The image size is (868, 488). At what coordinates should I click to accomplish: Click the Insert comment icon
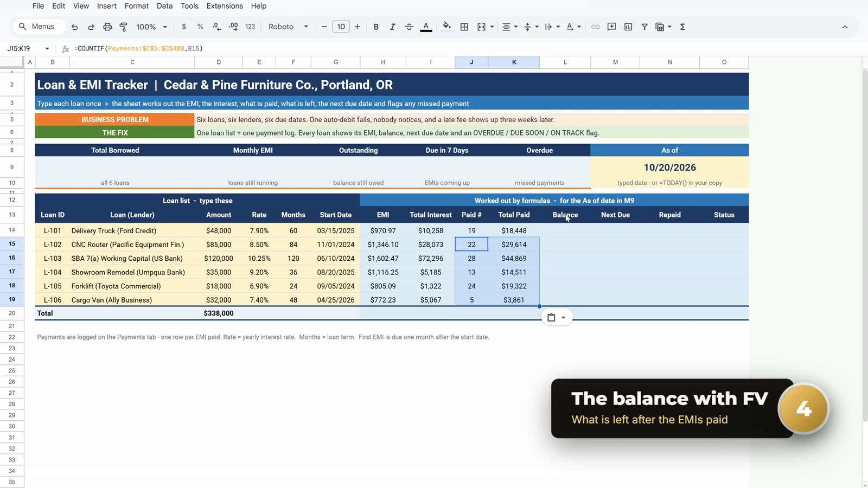(x=612, y=27)
